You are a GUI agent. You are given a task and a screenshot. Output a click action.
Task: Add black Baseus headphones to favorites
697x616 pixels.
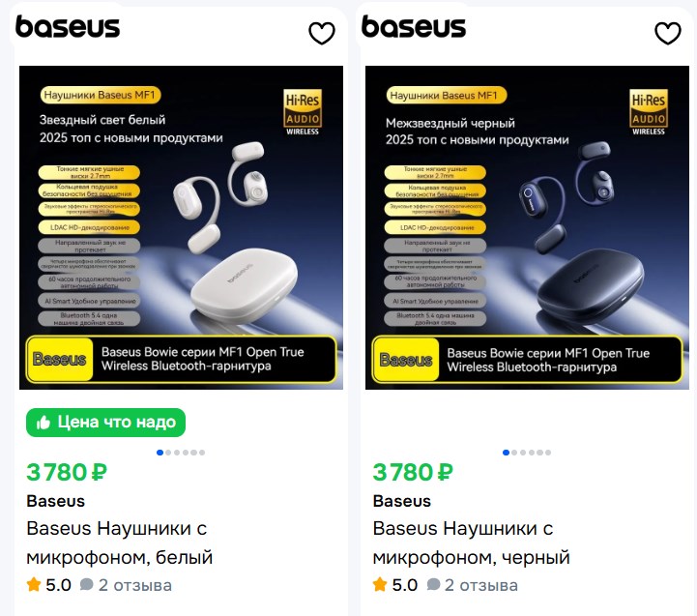click(x=668, y=34)
